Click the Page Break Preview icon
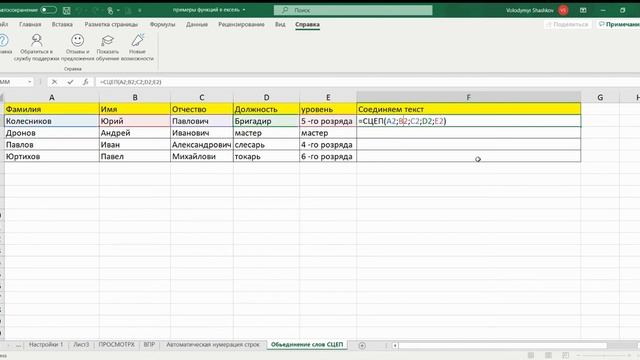 pos(565,356)
